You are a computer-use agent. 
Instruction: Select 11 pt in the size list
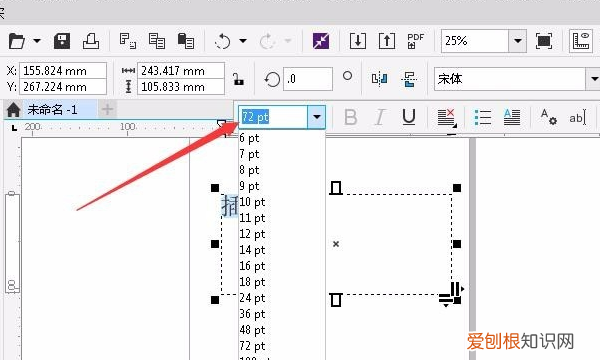pos(282,218)
